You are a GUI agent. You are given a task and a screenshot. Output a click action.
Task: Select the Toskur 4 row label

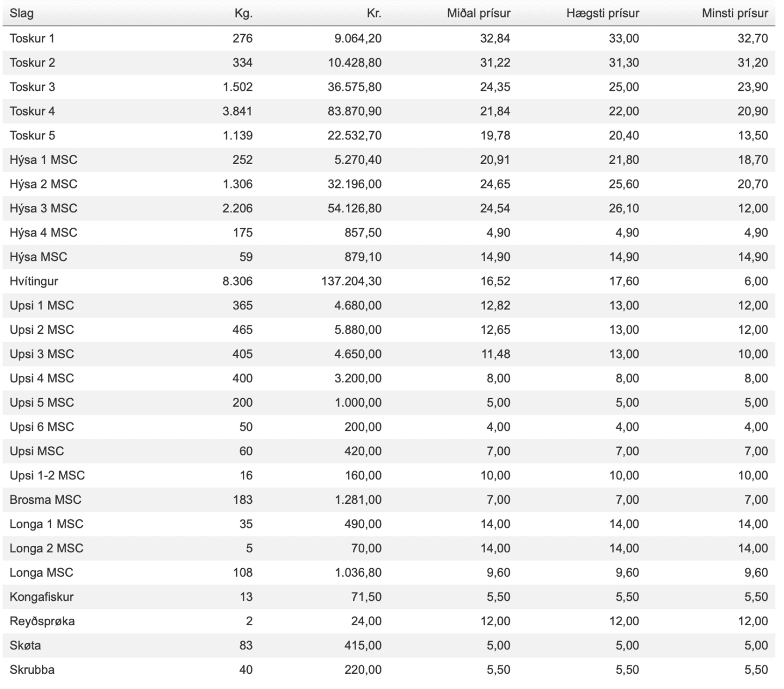[x=32, y=111]
